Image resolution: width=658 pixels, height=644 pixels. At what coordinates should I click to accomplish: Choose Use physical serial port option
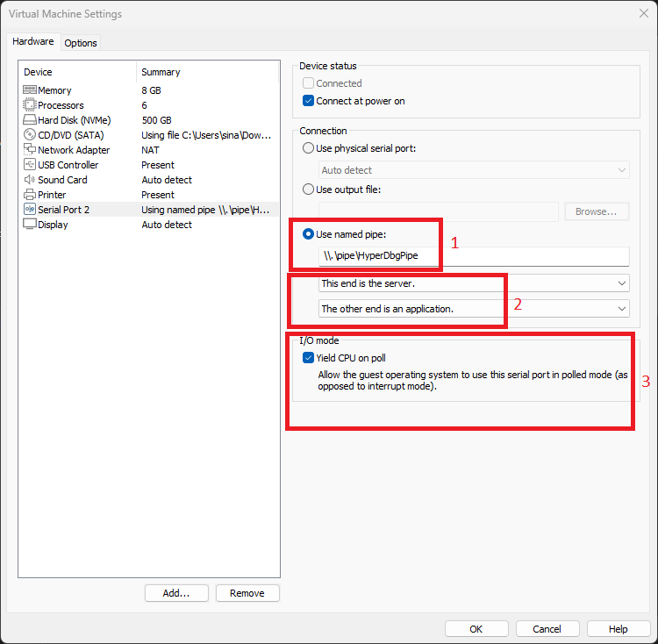[x=308, y=148]
